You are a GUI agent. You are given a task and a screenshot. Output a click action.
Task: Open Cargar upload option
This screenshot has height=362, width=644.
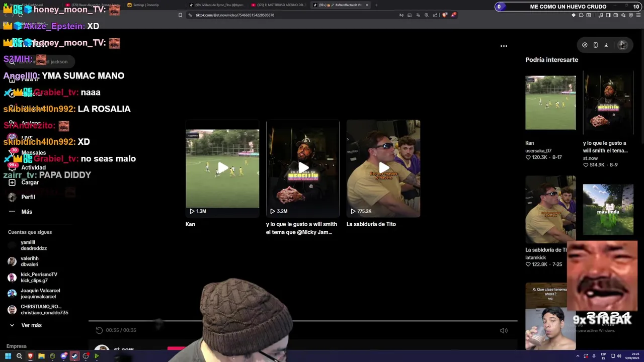click(x=30, y=183)
